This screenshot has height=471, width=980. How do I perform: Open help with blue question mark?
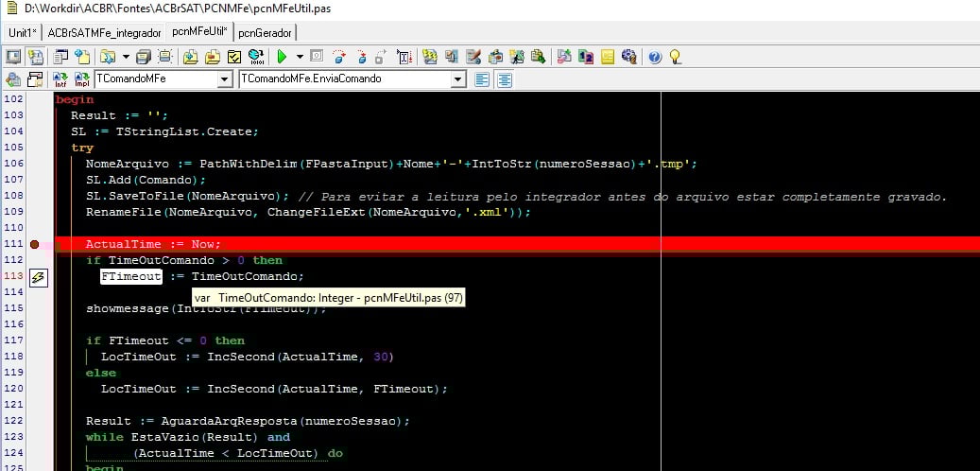tap(654, 57)
